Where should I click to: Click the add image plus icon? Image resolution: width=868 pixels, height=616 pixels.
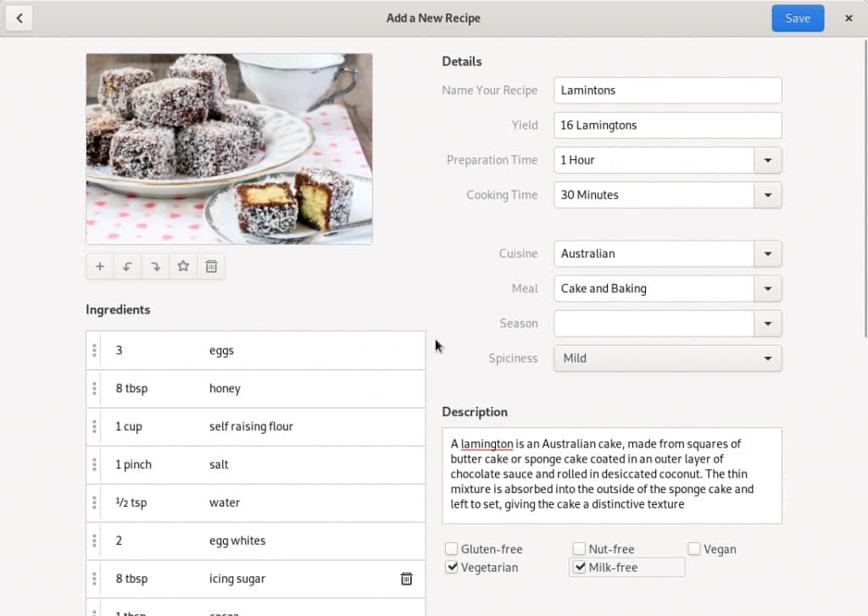click(x=100, y=266)
